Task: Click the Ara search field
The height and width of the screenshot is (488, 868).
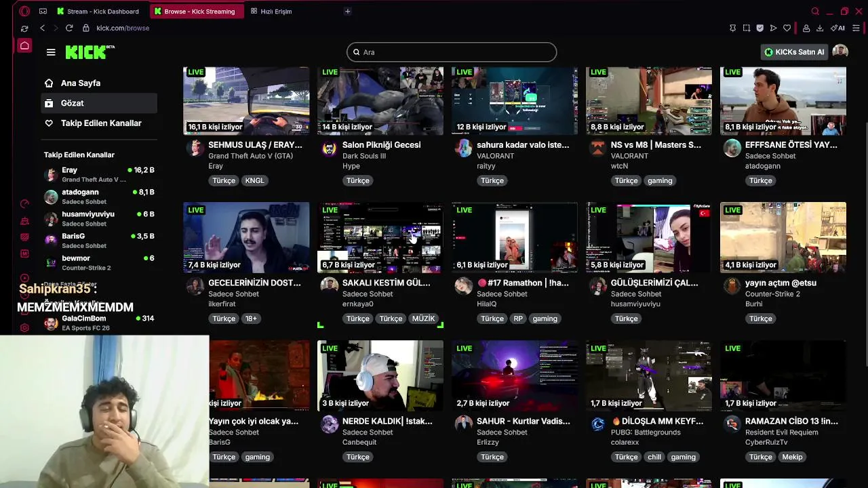Action: (x=452, y=52)
